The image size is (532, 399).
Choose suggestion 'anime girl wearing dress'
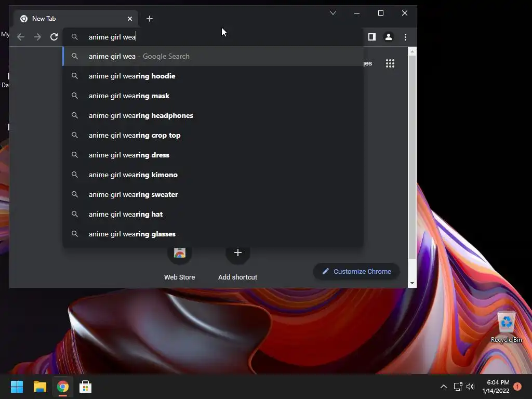pyautogui.click(x=213, y=155)
